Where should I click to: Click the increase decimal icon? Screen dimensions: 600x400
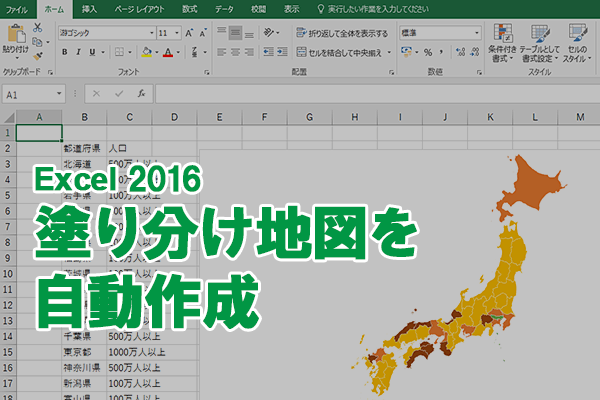coord(460,52)
